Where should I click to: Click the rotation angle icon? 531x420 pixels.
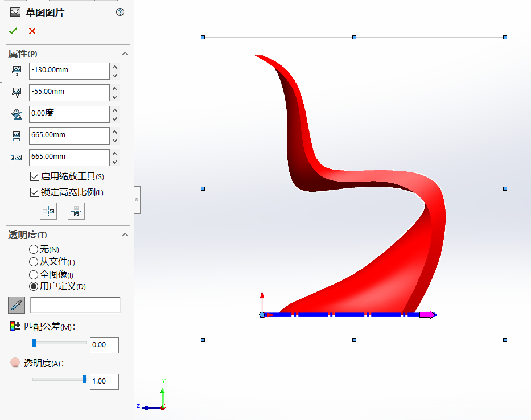point(17,114)
